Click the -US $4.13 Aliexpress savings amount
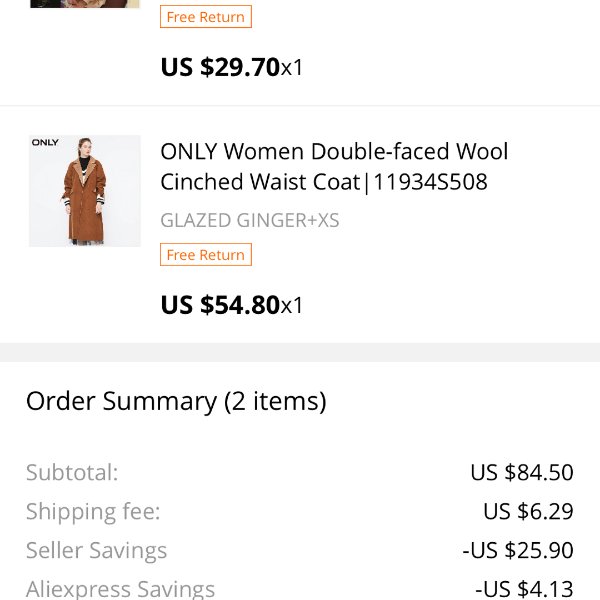 [524, 589]
